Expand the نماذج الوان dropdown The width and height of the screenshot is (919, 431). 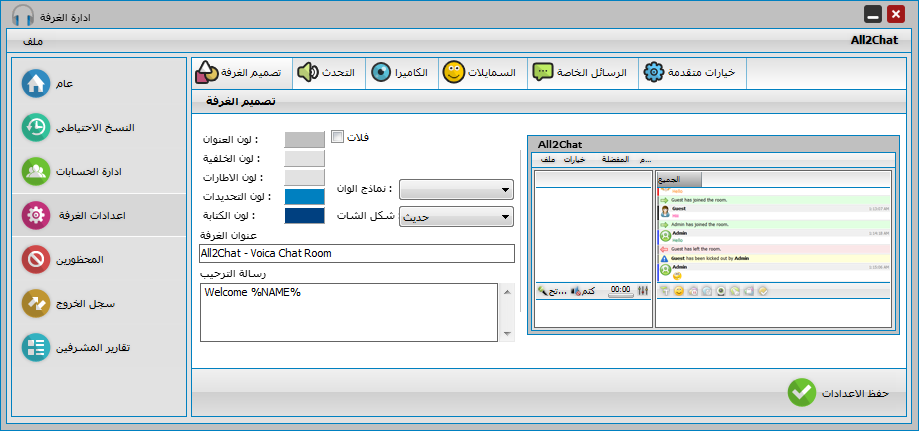[456, 188]
